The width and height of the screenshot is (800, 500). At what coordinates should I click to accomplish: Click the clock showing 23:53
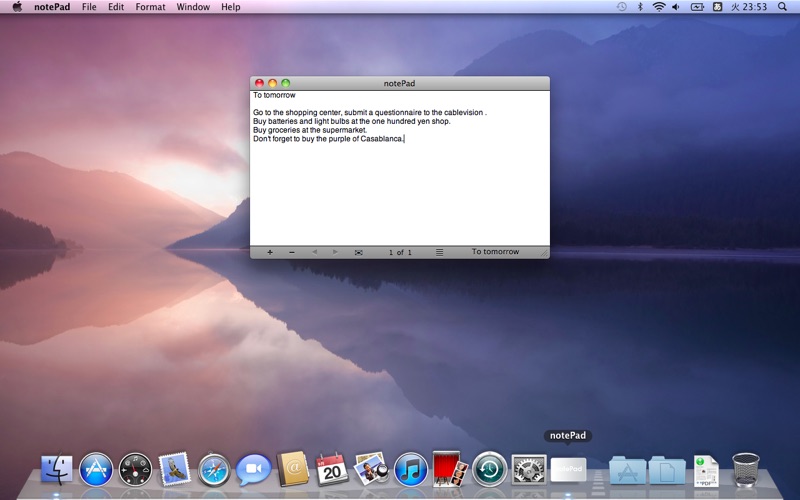tap(749, 7)
